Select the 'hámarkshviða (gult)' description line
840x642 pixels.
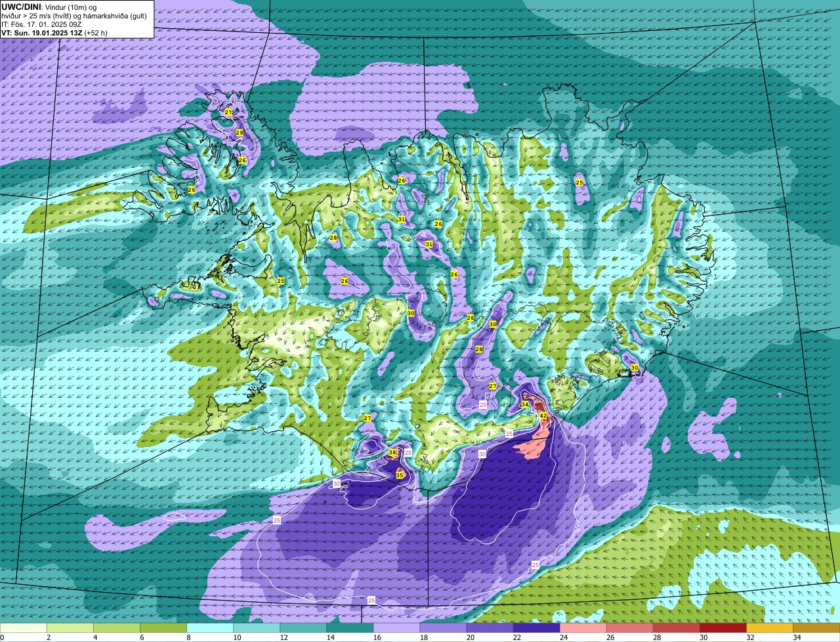[74, 16]
